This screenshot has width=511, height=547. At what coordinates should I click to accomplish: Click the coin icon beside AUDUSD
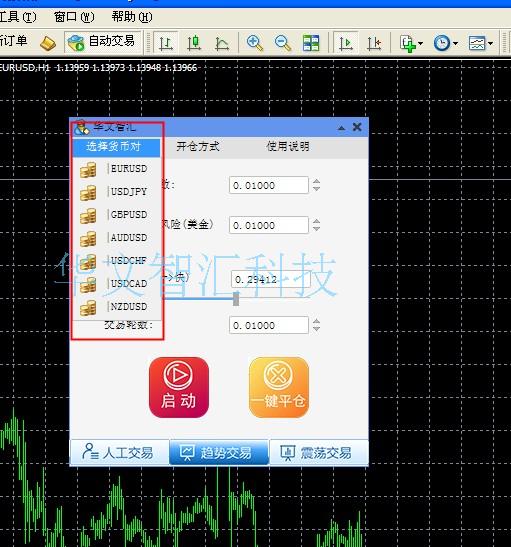click(88, 239)
